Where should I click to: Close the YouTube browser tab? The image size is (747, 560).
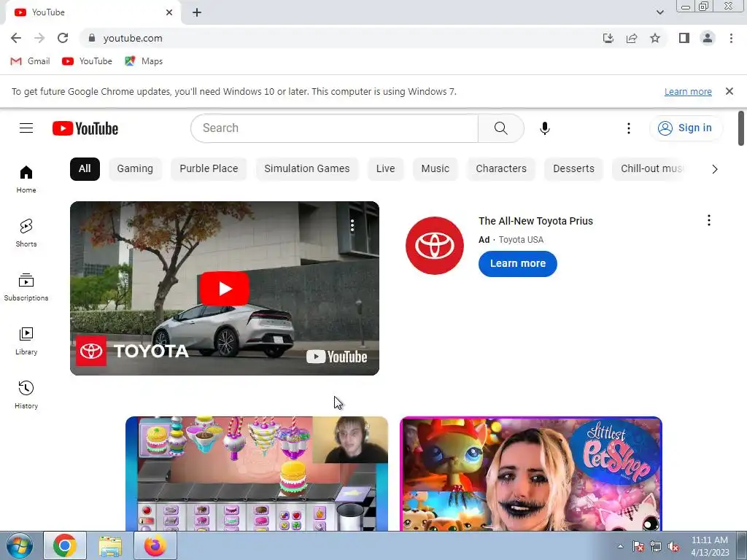click(169, 12)
